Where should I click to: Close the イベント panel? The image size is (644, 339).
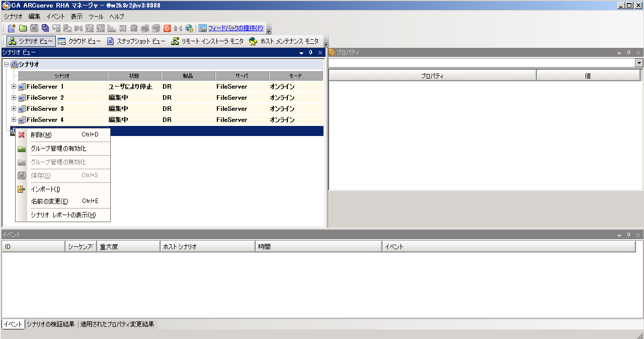[x=638, y=235]
